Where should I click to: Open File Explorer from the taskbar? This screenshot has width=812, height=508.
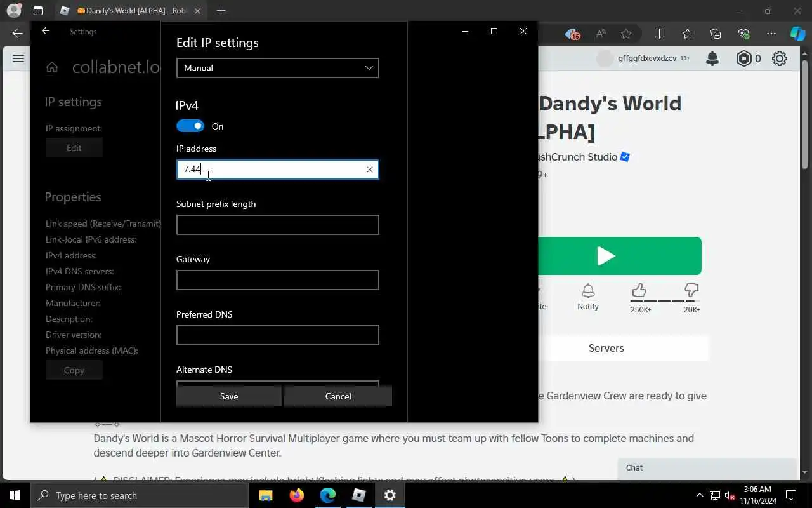265,495
